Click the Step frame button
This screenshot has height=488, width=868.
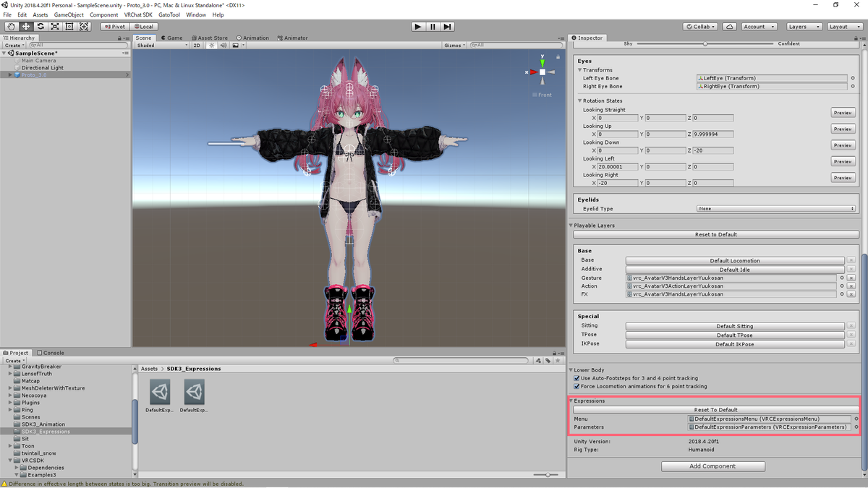point(448,27)
